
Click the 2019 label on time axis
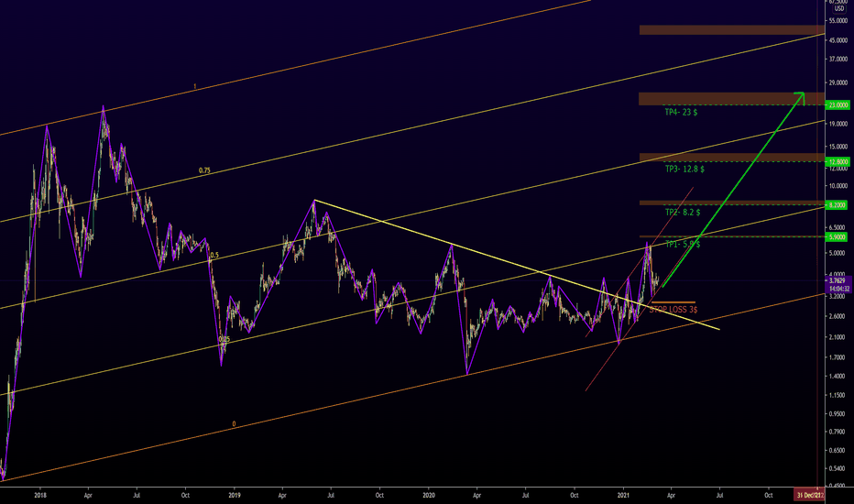(x=235, y=495)
